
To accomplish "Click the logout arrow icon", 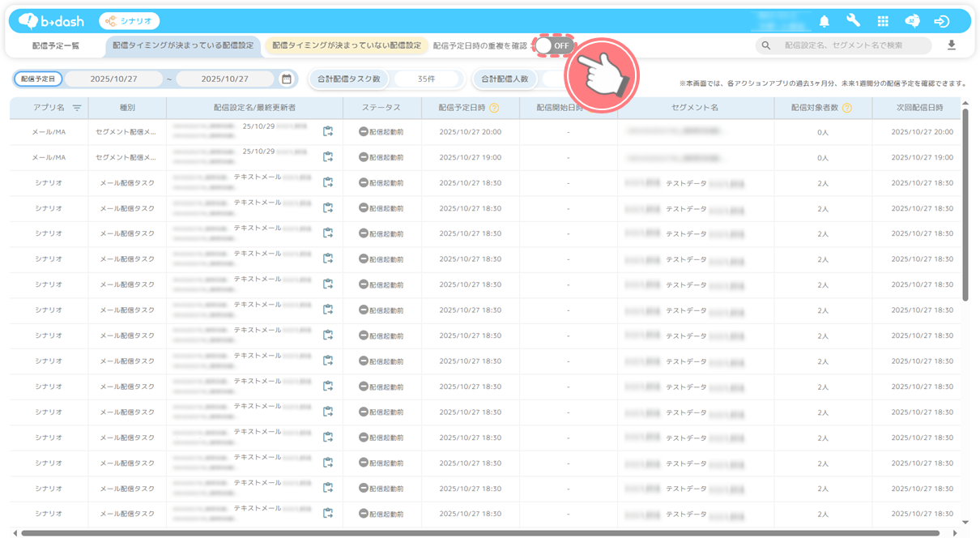I will pos(941,22).
